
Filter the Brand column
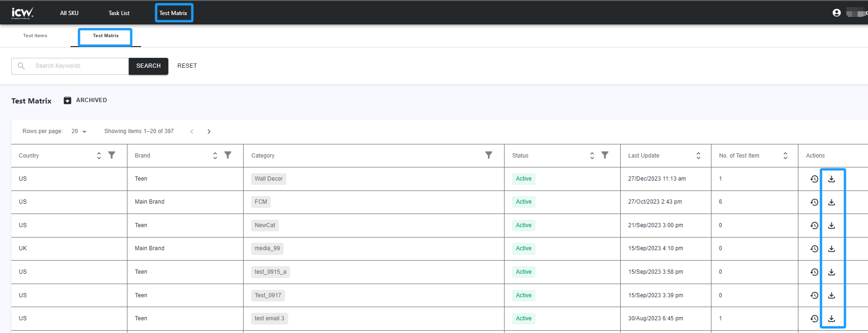point(228,155)
